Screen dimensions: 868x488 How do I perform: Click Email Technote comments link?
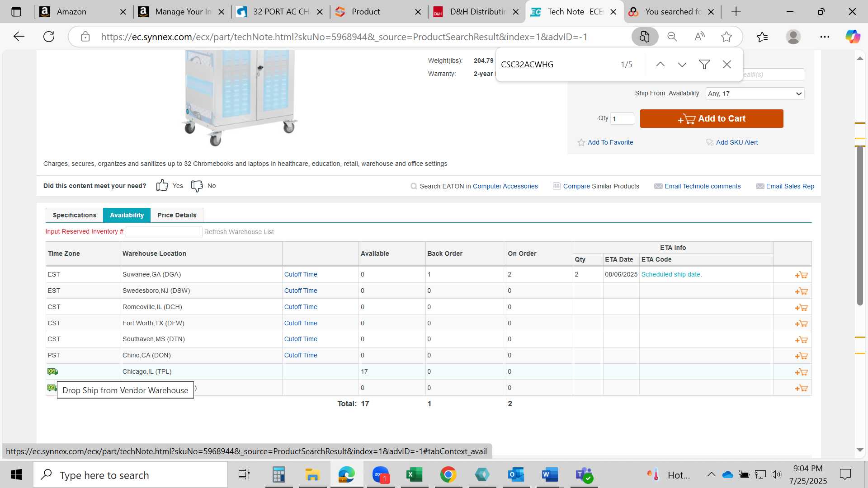[703, 186]
